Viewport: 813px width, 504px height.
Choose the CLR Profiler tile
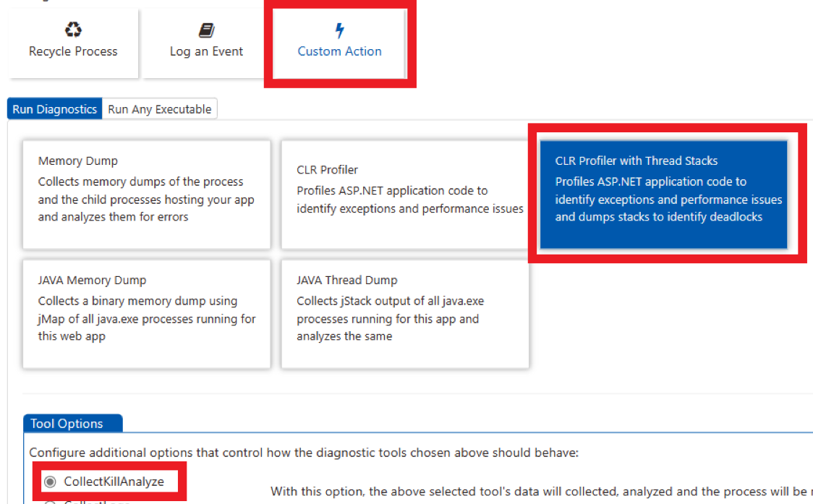[405, 194]
